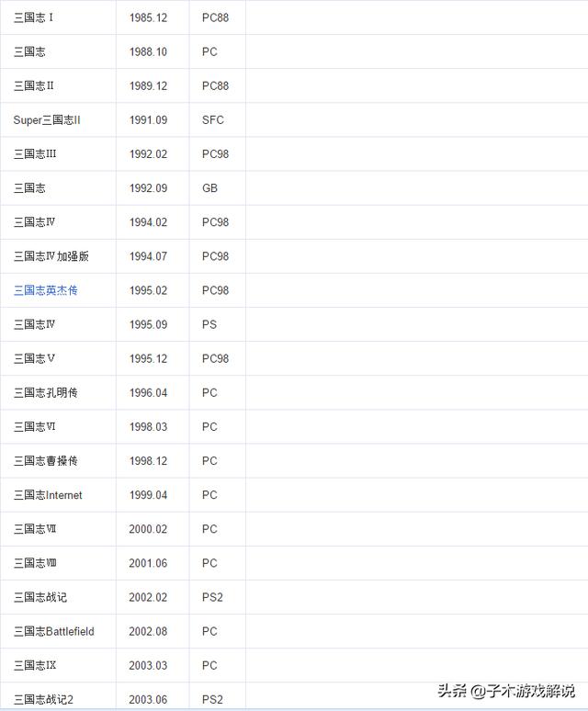Image resolution: width=588 pixels, height=711 pixels.
Task: Click PS2 platform in 2003.06 row
Action: (x=212, y=700)
